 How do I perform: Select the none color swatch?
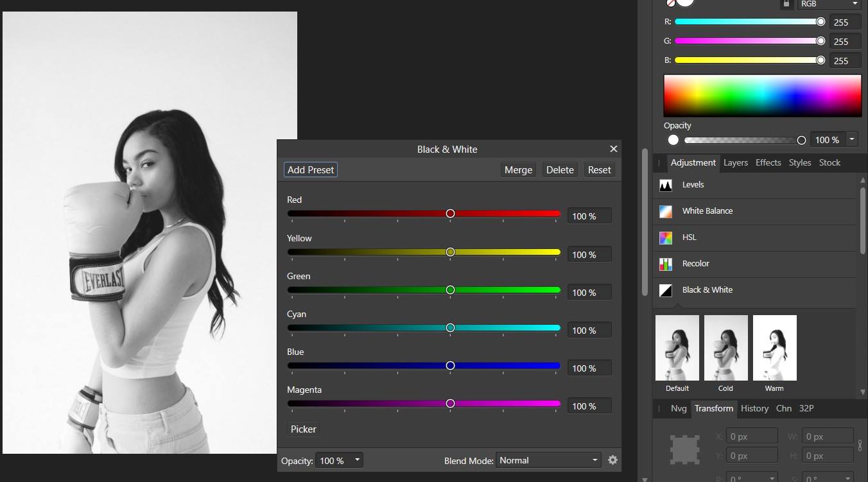click(x=671, y=3)
